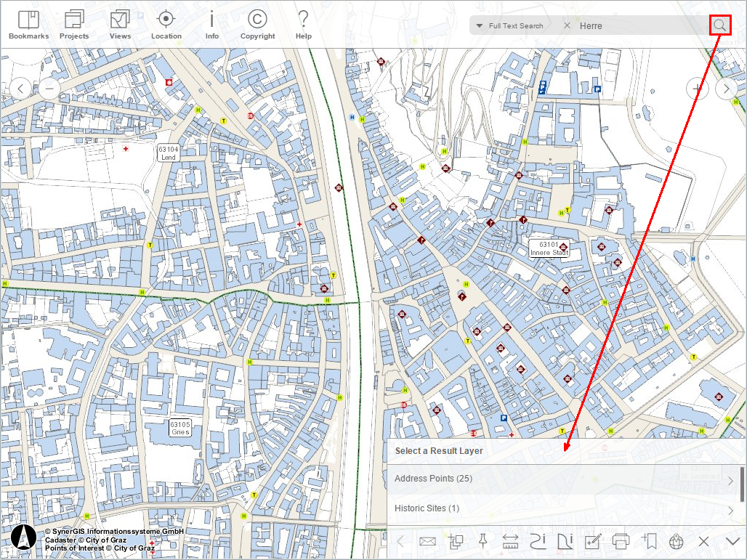Open the Copyright information
The image size is (747, 560).
[x=257, y=25]
